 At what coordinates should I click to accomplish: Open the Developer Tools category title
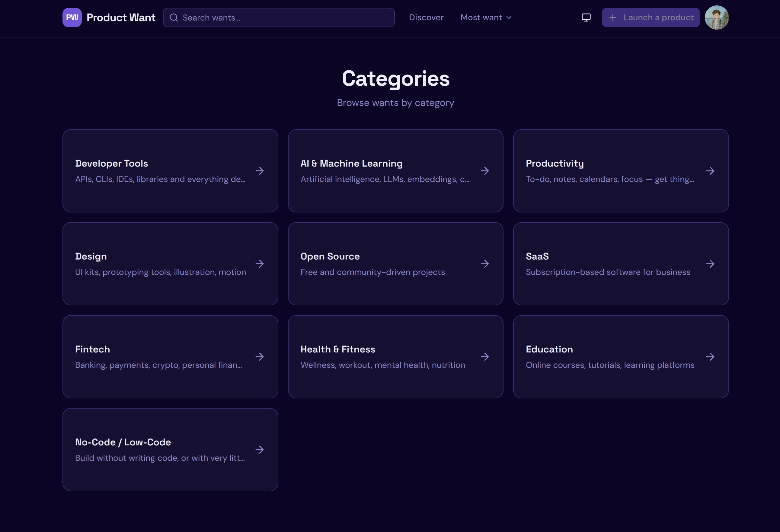(x=111, y=163)
